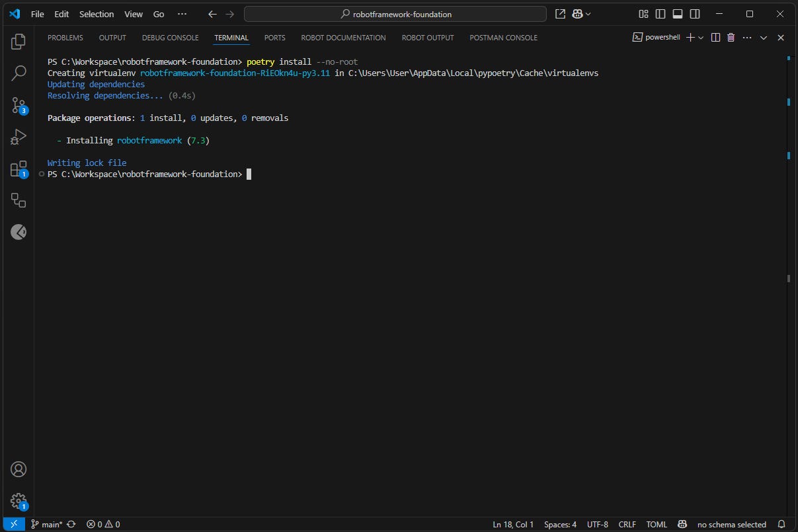The width and height of the screenshot is (798, 532).
Task: Click the 'Writing lock file' terminal line
Action: 87,163
